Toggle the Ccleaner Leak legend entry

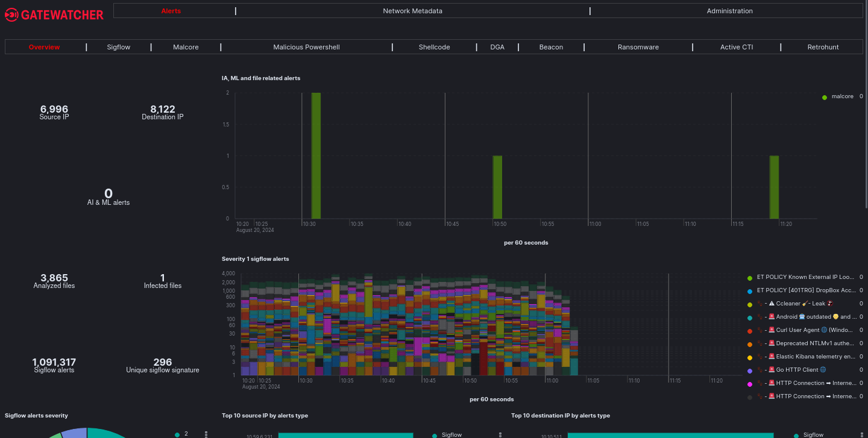[x=796, y=304]
